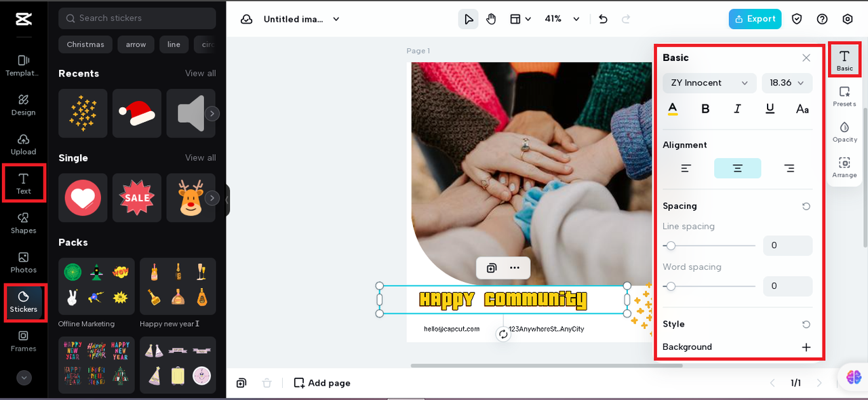Click Add page button
This screenshot has height=400, width=868.
[322, 383]
